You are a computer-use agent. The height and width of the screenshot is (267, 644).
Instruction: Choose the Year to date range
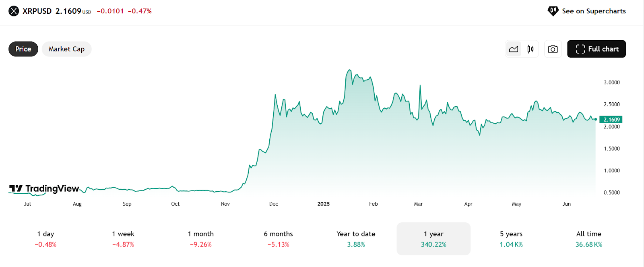coord(356,239)
